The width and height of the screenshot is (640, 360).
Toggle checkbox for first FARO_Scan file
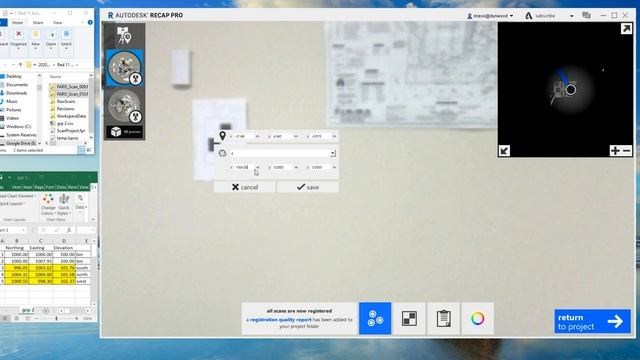click(52, 87)
